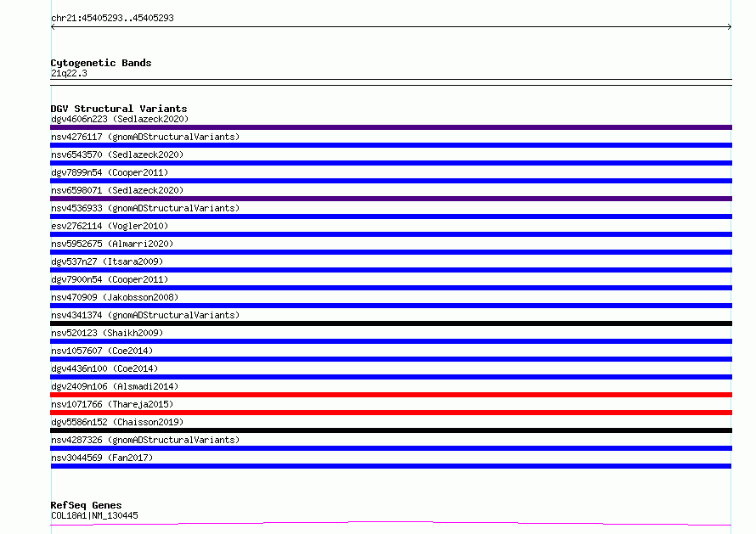This screenshot has height=534, width=756.
Task: Open variant nsv6598071 (Sedlazeck2020) label
Action: [117, 190]
